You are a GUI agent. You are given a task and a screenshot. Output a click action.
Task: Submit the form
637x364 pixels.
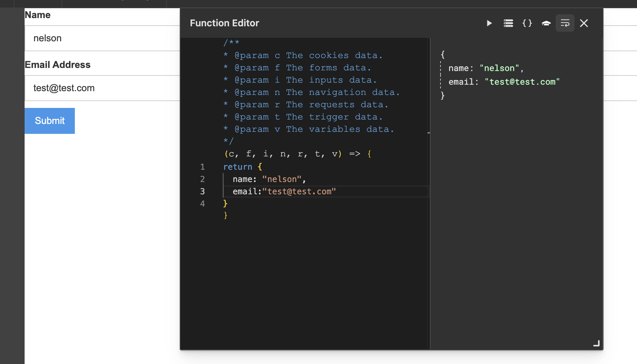pos(50,121)
